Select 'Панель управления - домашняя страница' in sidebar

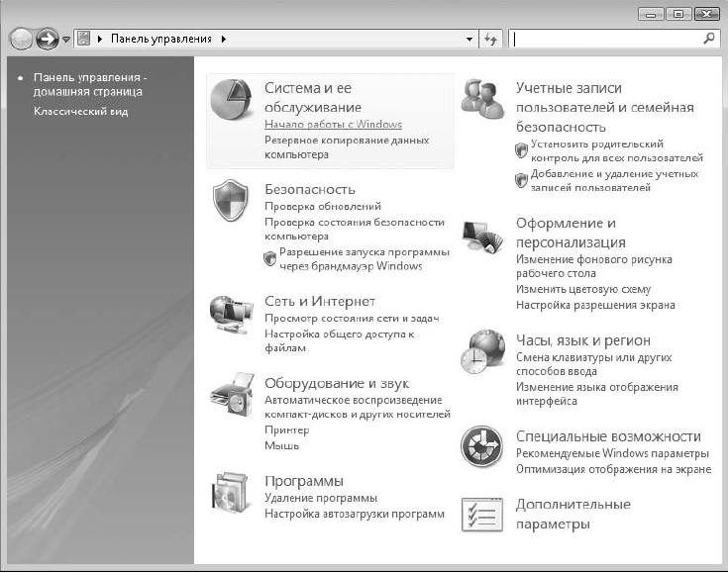tap(90, 84)
